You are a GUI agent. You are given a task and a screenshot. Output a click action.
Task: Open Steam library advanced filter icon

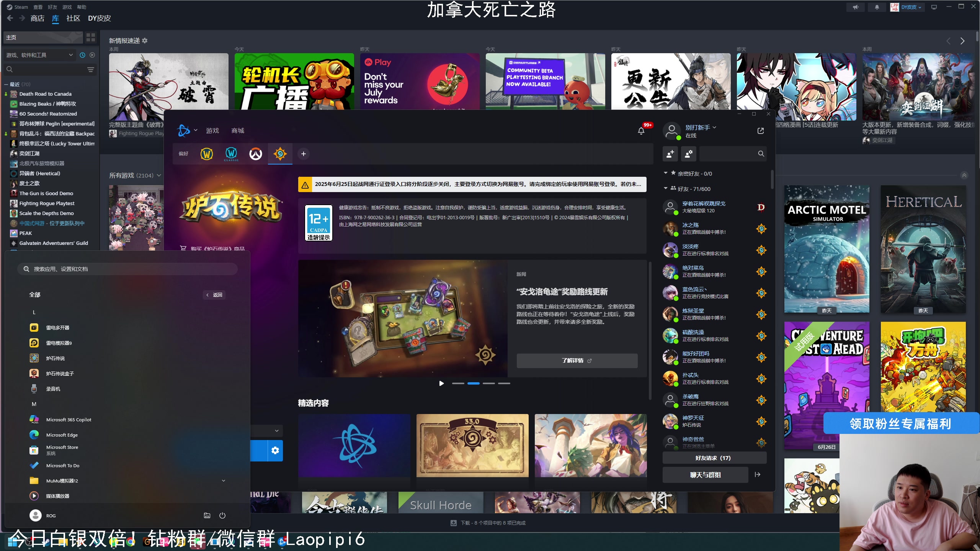pos(91,69)
